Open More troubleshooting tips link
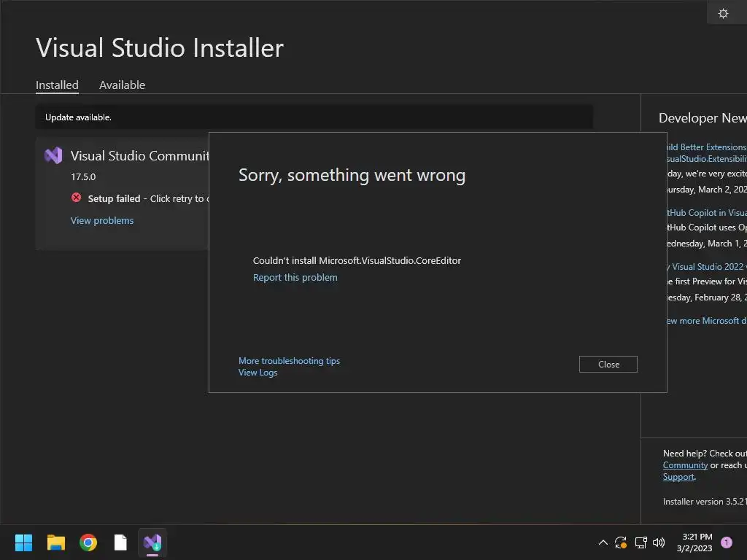This screenshot has width=747, height=560. click(289, 361)
